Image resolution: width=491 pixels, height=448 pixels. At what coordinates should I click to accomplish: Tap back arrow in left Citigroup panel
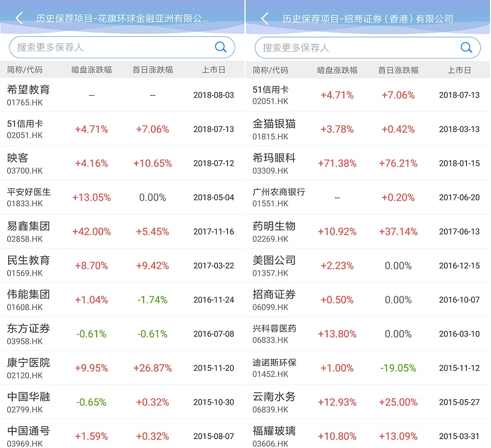click(x=19, y=18)
